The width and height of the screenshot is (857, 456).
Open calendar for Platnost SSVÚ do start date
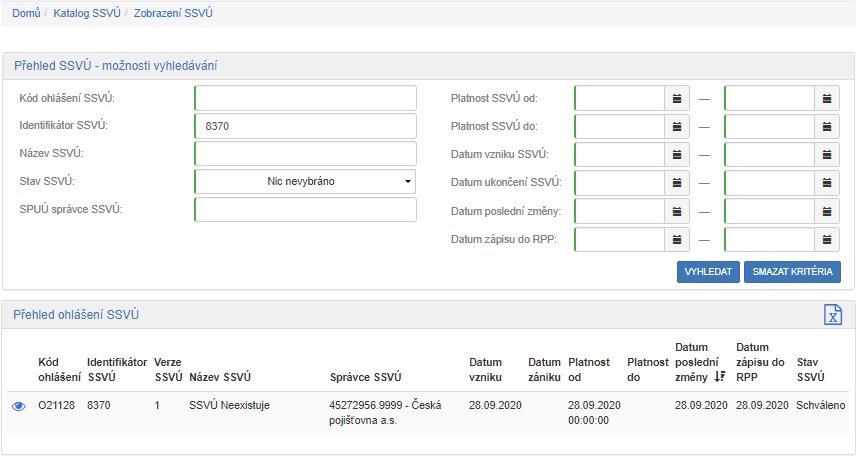(677, 127)
